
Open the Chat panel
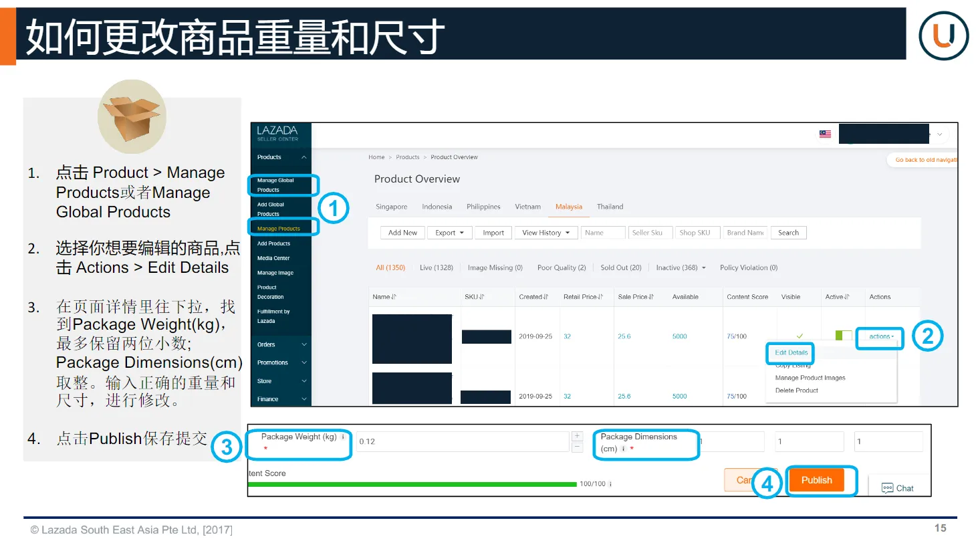(898, 487)
